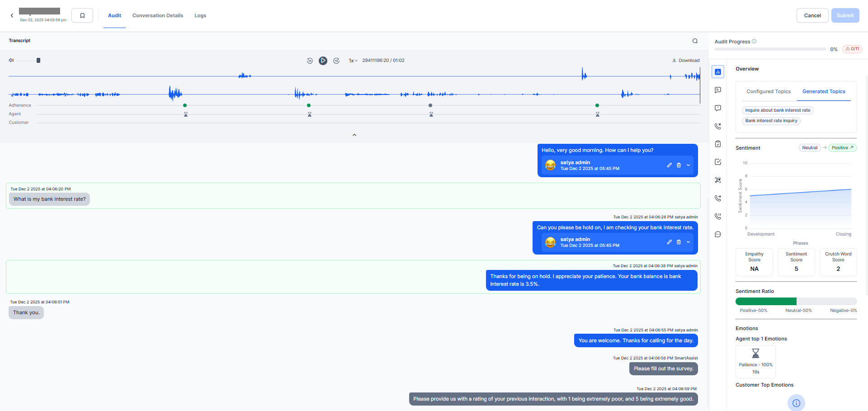The height and width of the screenshot is (411, 868).
Task: Click the Cancel button
Action: (812, 15)
